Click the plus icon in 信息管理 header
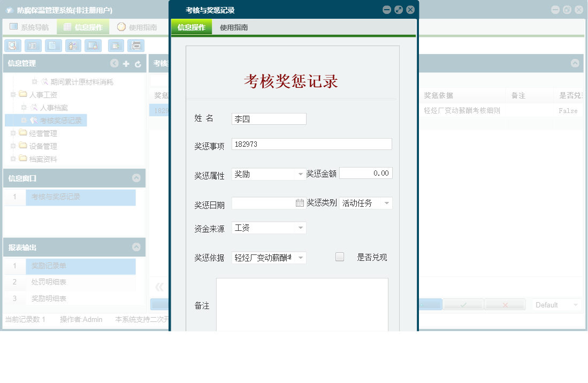Image resolution: width=588 pixels, height=383 pixels. tap(126, 63)
